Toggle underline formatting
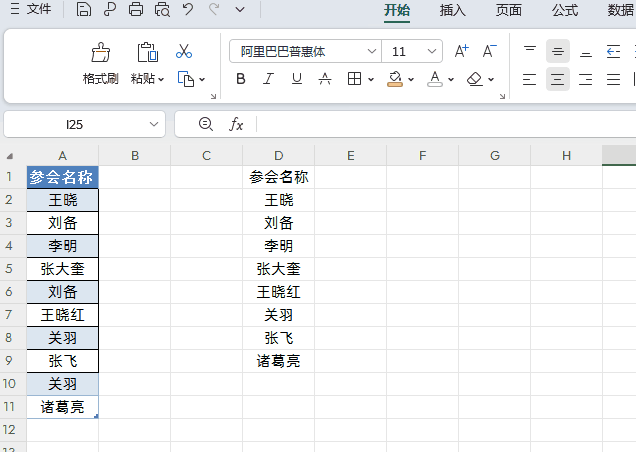Screen dimensions: 636x452 tap(296, 79)
